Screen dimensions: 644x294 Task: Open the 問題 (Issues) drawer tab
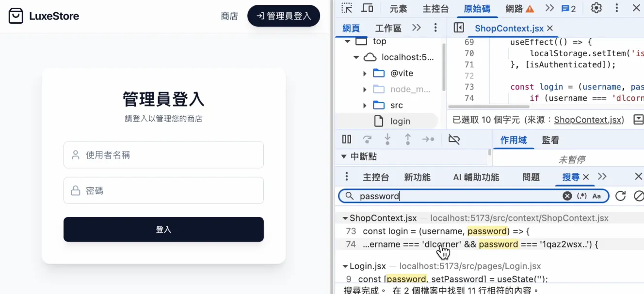[x=531, y=177]
